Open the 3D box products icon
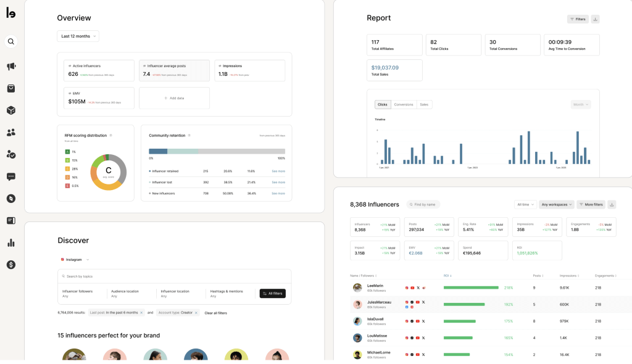Screen dimensions: 632x364 pyautogui.click(x=11, y=110)
